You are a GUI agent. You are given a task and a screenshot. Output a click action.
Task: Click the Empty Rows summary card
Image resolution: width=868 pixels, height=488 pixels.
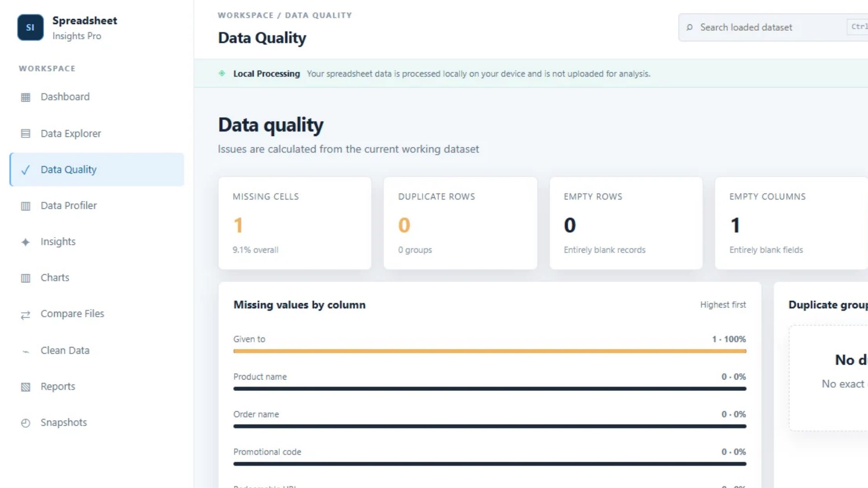click(x=626, y=223)
